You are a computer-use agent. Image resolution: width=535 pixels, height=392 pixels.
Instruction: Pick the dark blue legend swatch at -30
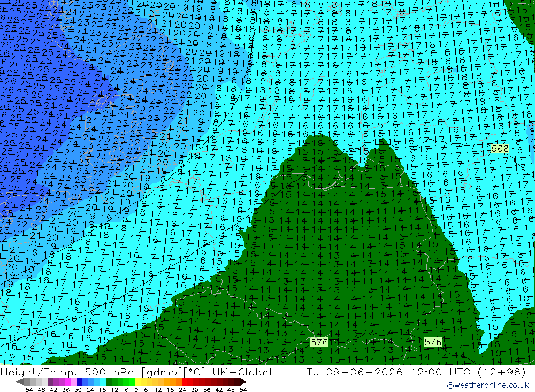point(79,382)
